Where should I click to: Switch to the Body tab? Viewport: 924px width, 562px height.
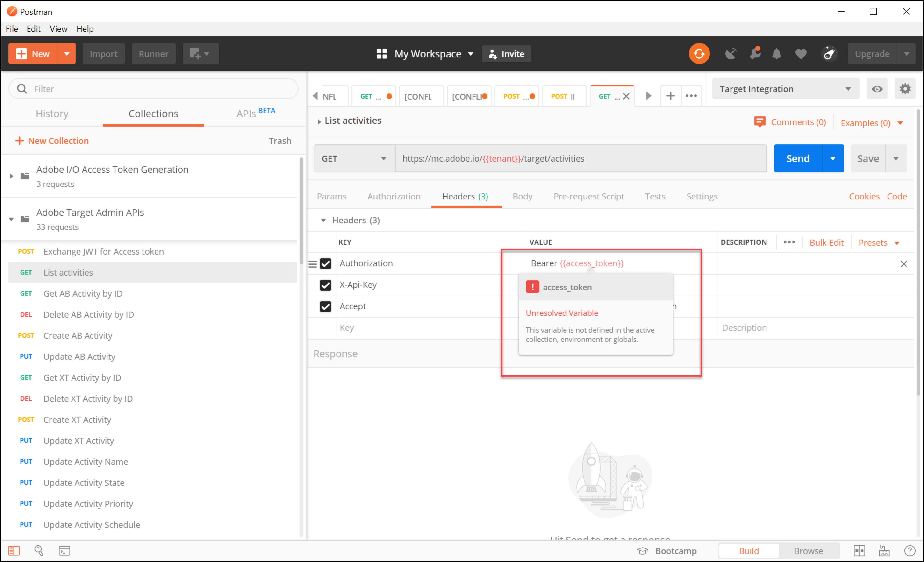point(522,196)
